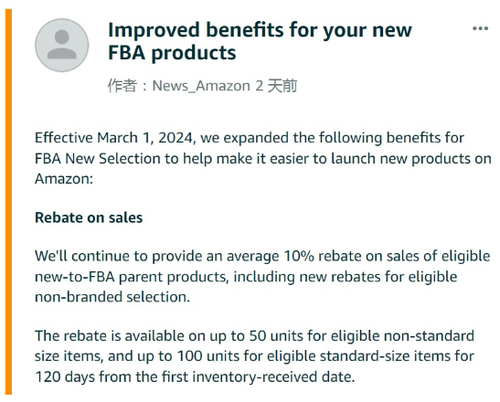Open the News_Amazon author profile
The image size is (500, 402).
[x=201, y=86]
